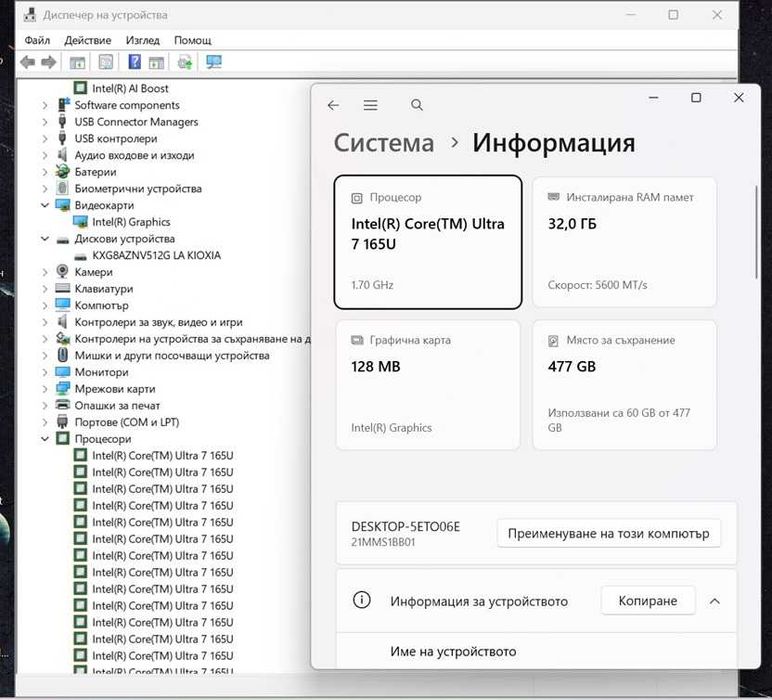The height and width of the screenshot is (700, 772).
Task: Open the Инсталирана RAM памет card
Action: 624,242
